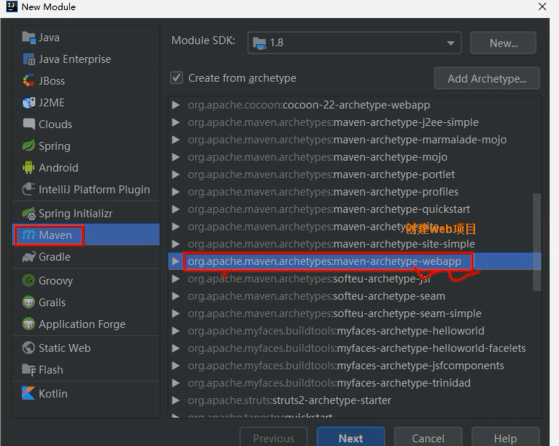559x446 pixels.
Task: Select the Clouds speech-bubble icon
Action: (x=29, y=124)
